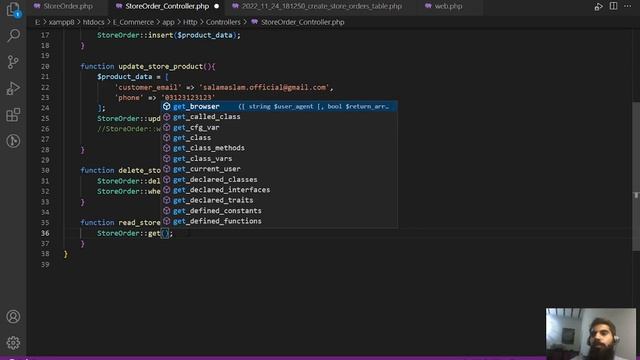The height and width of the screenshot is (360, 640).
Task: Click line number 20 in the gutter
Action: [45, 67]
